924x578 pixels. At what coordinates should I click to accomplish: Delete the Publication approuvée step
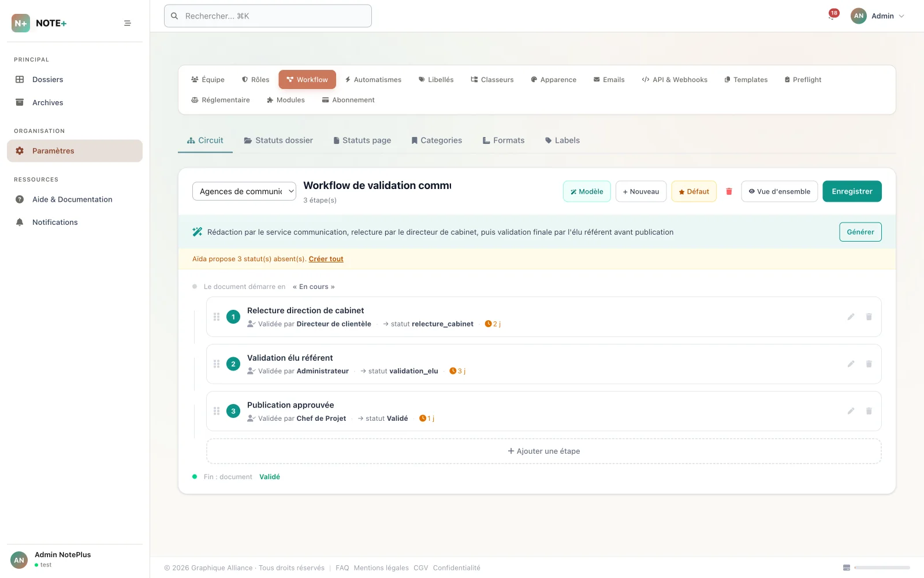click(869, 411)
